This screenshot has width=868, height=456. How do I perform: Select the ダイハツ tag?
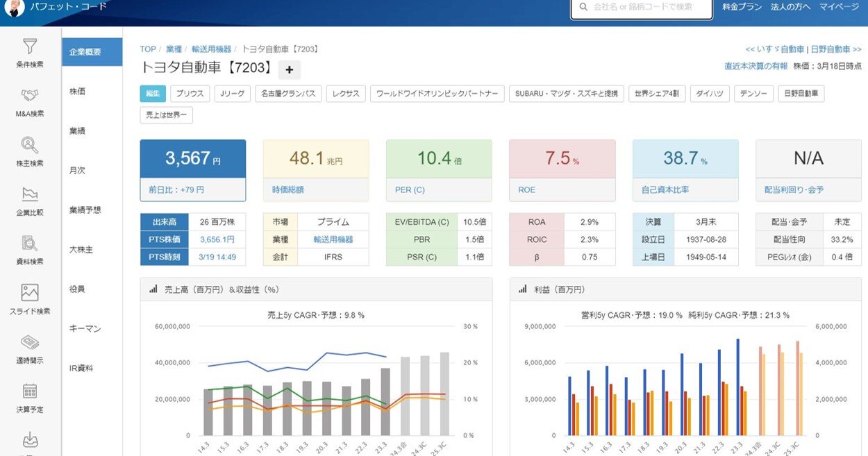[710, 94]
